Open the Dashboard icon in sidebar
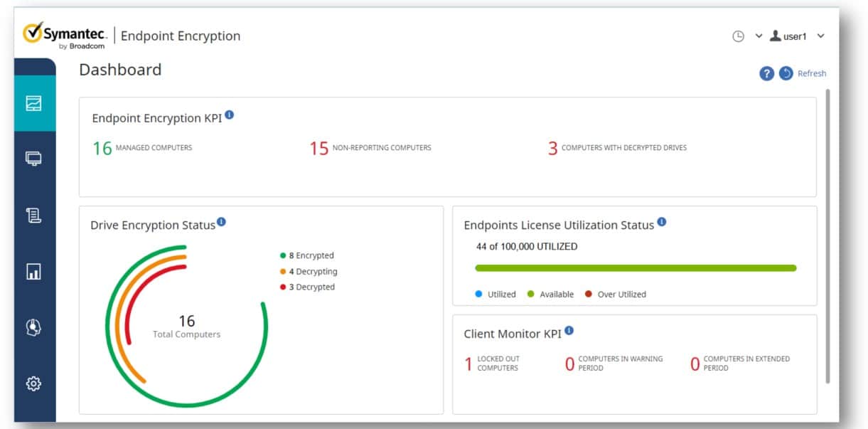Screen dimensions: 868x429 pyautogui.click(x=33, y=103)
